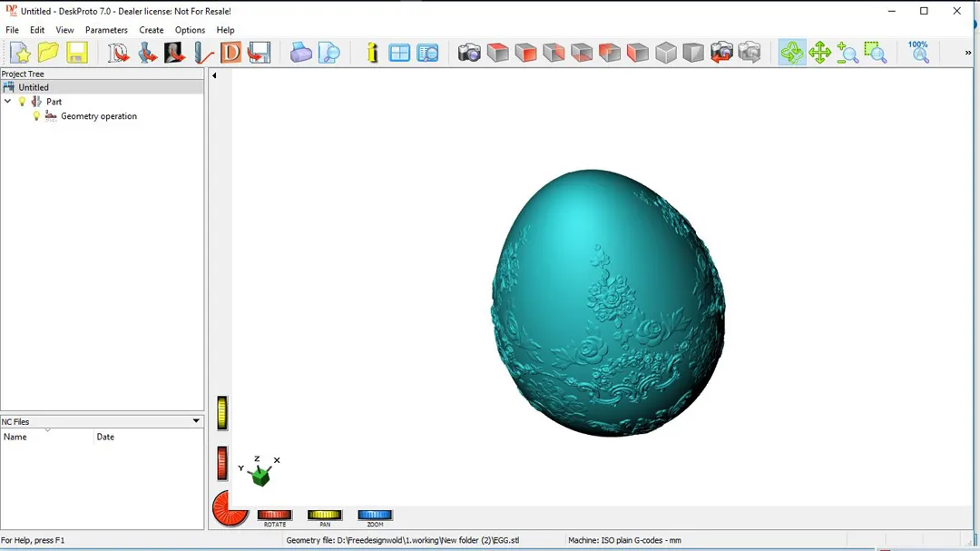The height and width of the screenshot is (551, 980).
Task: Select the zoom window tool with dashed rectangle
Action: 875,53
